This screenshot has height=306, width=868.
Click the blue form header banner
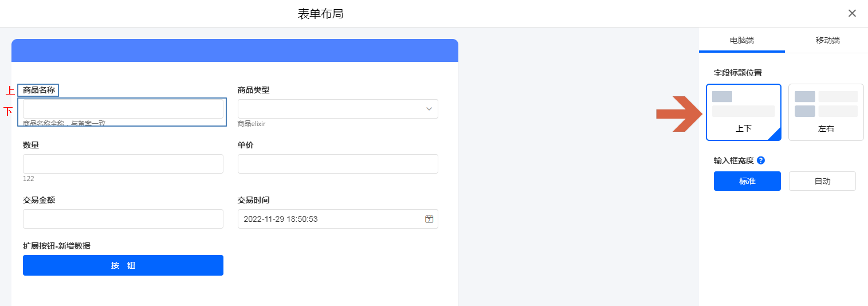[234, 50]
